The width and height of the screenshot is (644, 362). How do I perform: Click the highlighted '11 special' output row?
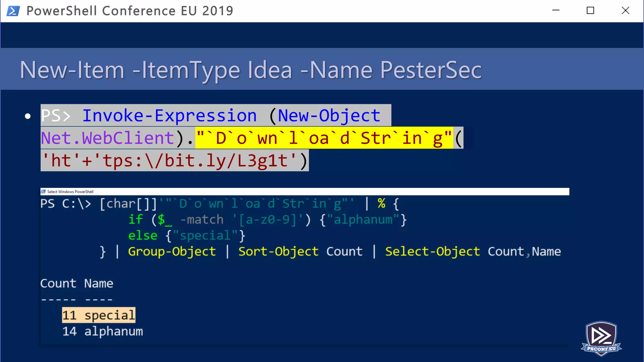pos(99,315)
